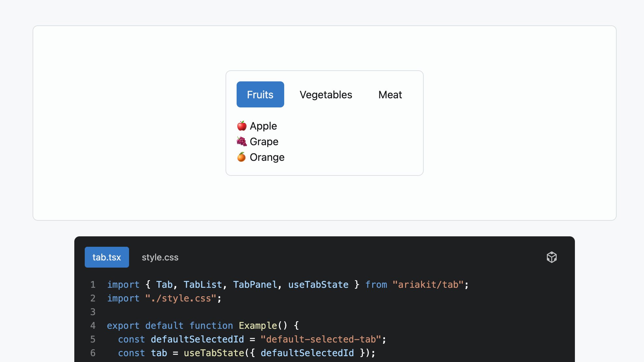This screenshot has width=644, height=362.
Task: Click the Grape list item text
Action: [264, 142]
